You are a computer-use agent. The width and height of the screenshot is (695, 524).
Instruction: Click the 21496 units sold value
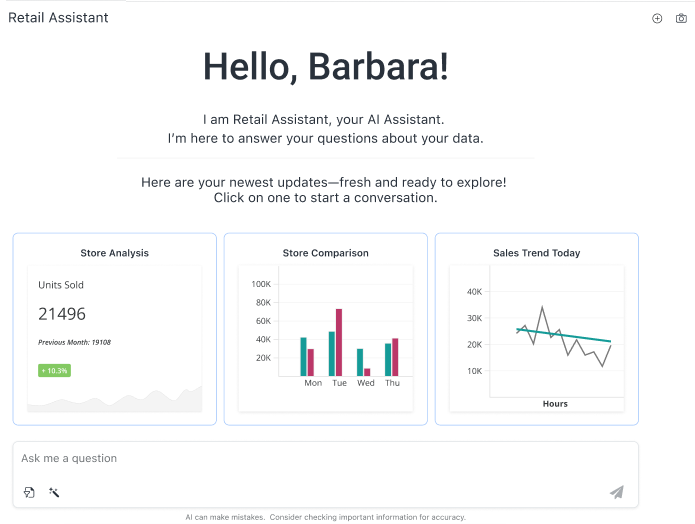[62, 314]
